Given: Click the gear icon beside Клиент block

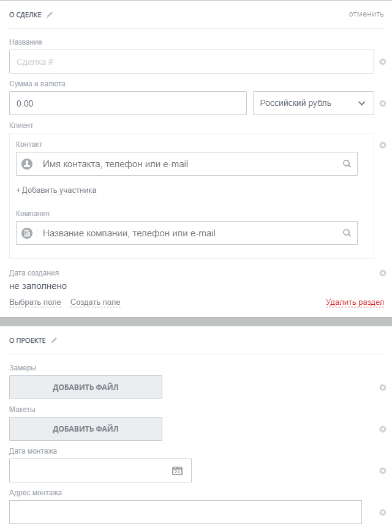Looking at the screenshot, I should [383, 145].
